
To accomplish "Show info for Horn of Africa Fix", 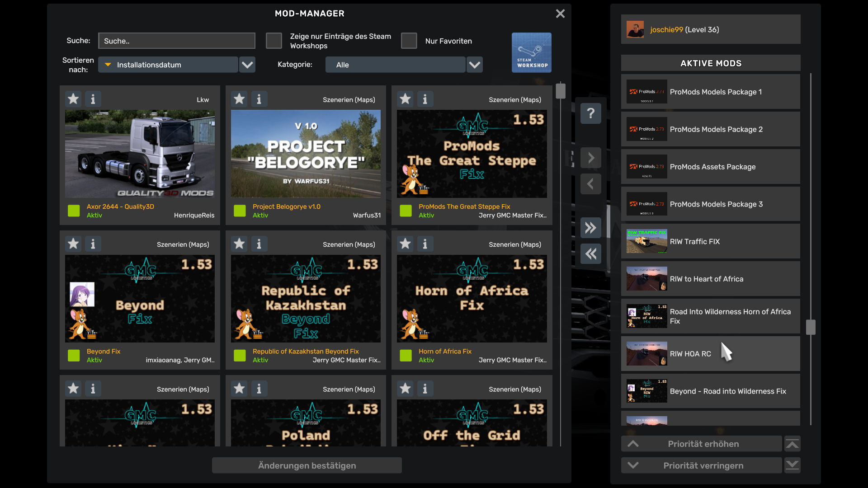I will coord(425,244).
